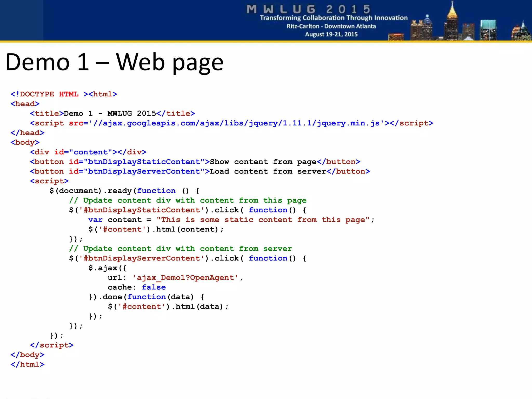
Task: Click comment 'Update content div with content from this page'
Action: click(188, 201)
